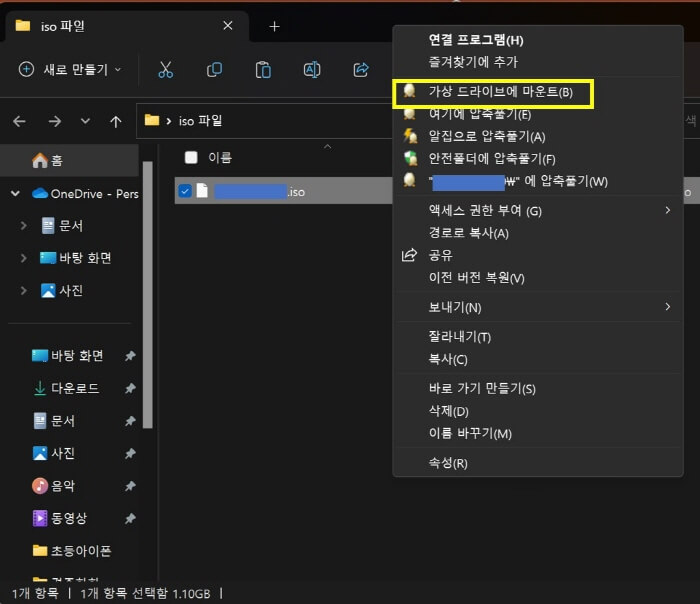700x604 pixels.
Task: Open pinned 다운로드 folder
Action: click(x=67, y=388)
